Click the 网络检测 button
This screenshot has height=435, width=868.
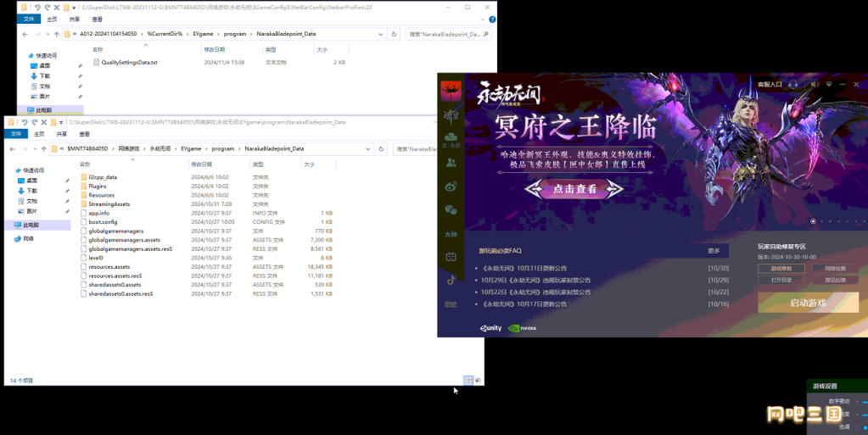tap(835, 269)
